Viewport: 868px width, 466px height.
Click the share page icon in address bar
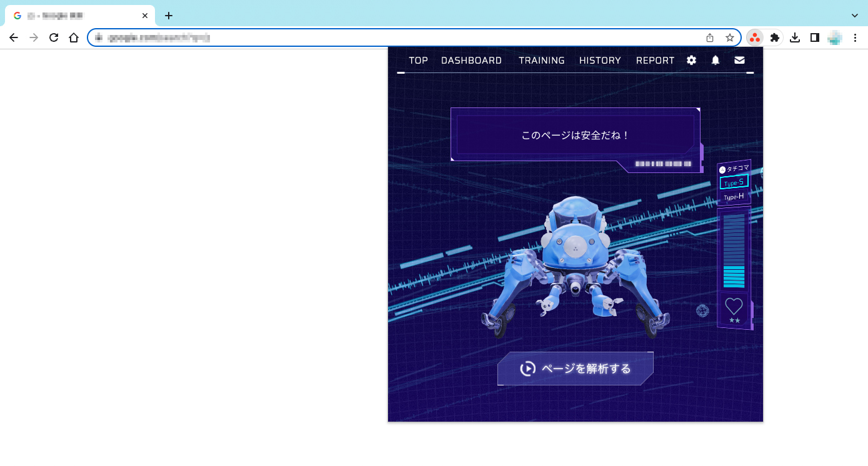[x=710, y=37]
